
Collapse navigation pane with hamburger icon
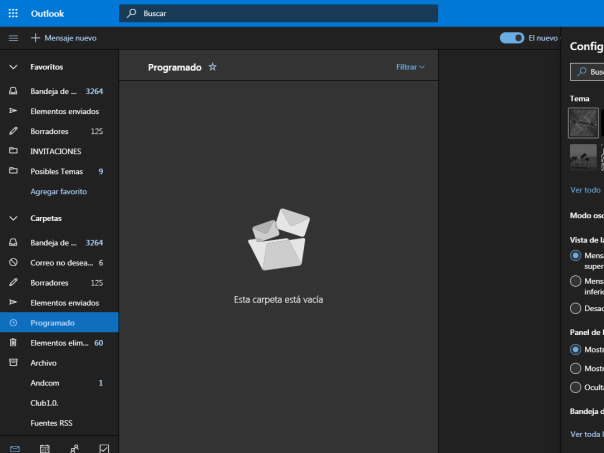(13, 38)
